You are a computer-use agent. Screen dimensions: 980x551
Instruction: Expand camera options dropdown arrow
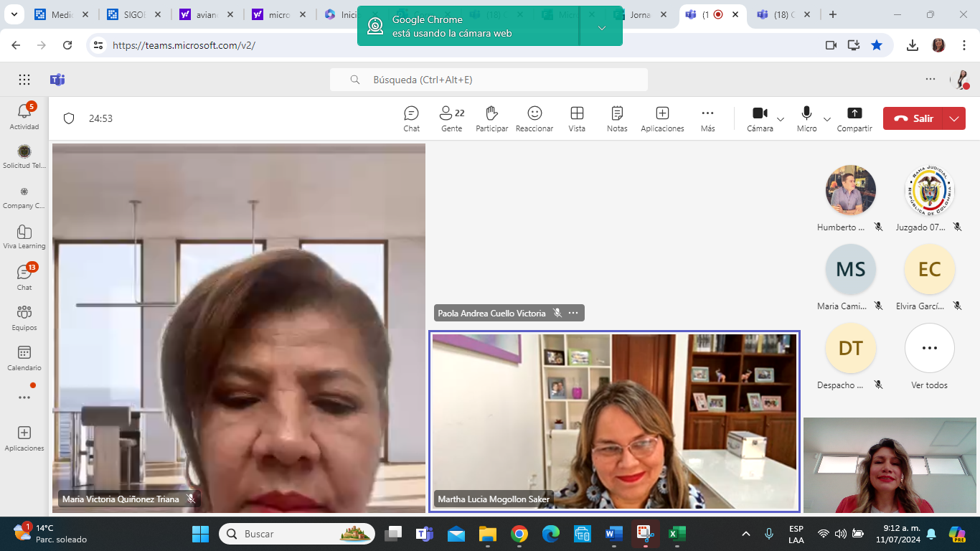[x=781, y=119]
